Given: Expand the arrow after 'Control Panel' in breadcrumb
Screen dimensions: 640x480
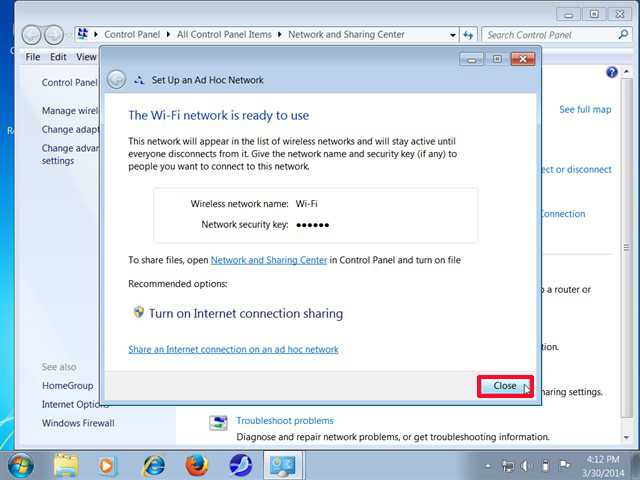Looking at the screenshot, I should [x=170, y=35].
